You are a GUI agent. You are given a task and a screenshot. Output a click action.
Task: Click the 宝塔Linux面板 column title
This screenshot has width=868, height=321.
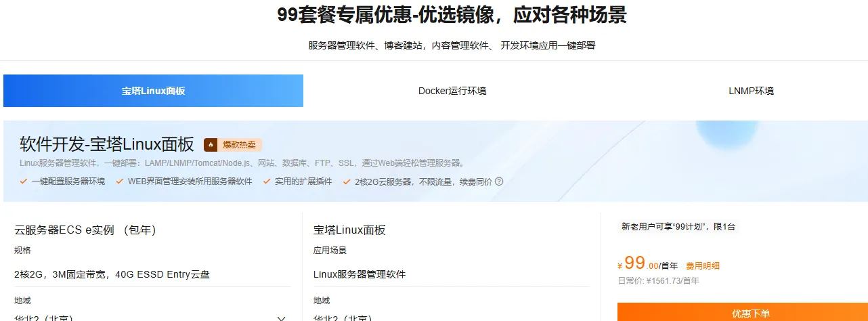pos(349,230)
